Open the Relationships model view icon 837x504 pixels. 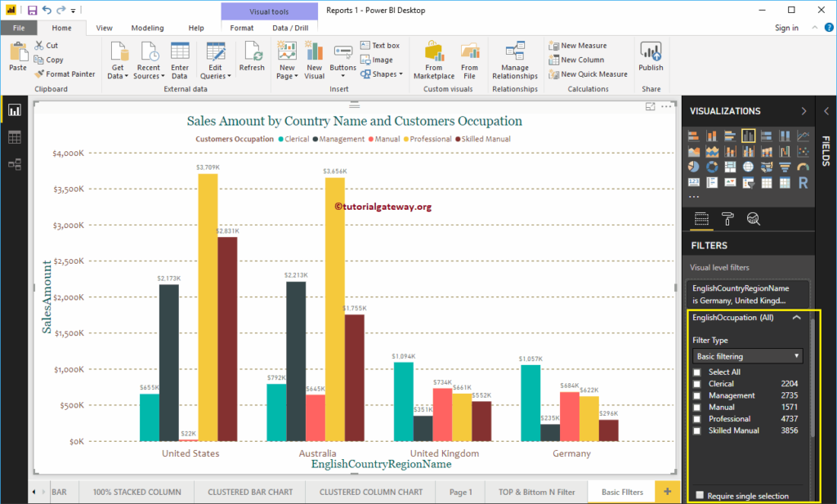(x=15, y=164)
